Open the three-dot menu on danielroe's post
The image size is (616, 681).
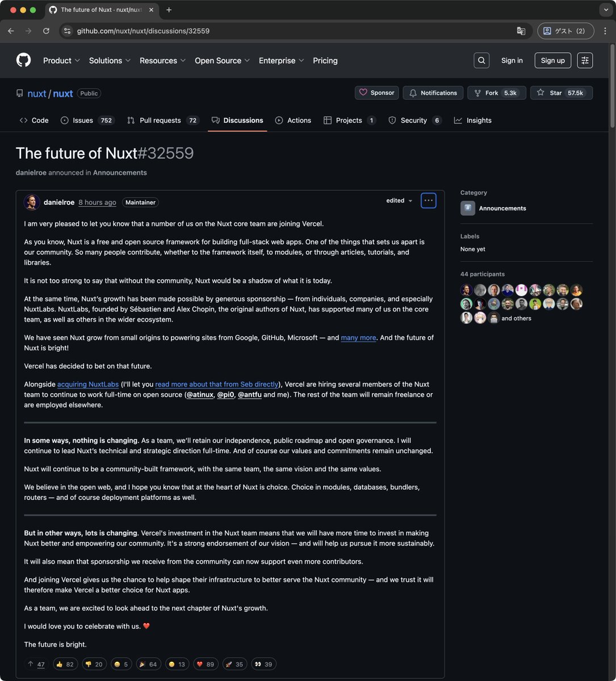(429, 200)
